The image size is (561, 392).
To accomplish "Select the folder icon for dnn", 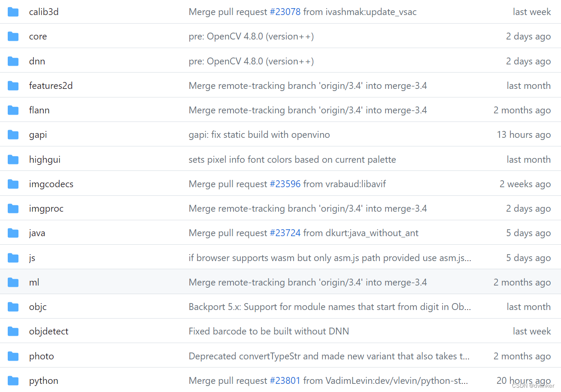I will [x=13, y=61].
